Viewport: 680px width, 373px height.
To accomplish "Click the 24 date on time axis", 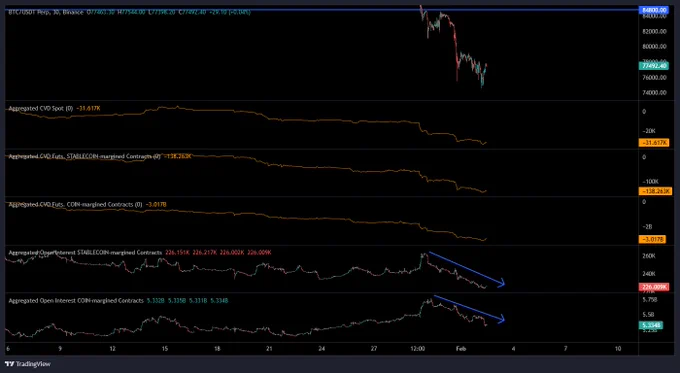I will [x=321, y=348].
